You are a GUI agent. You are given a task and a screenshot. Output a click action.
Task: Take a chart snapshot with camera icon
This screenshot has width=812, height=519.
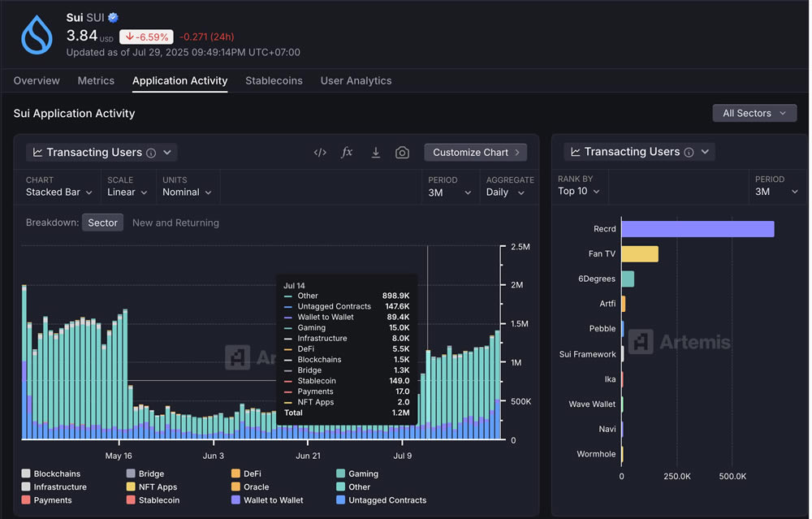[x=402, y=153]
